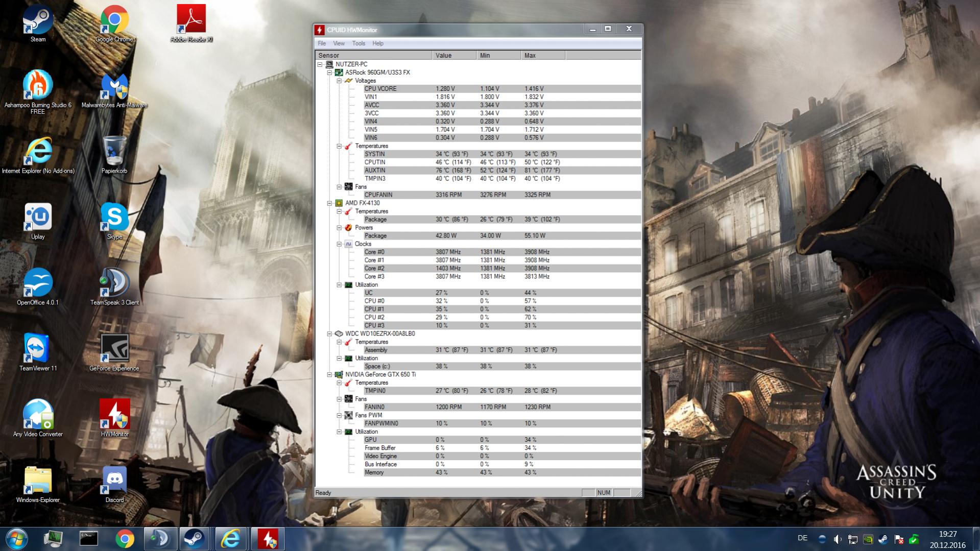
Task: Select OpenOffice 4.0.1 desktop icon
Action: 38,286
